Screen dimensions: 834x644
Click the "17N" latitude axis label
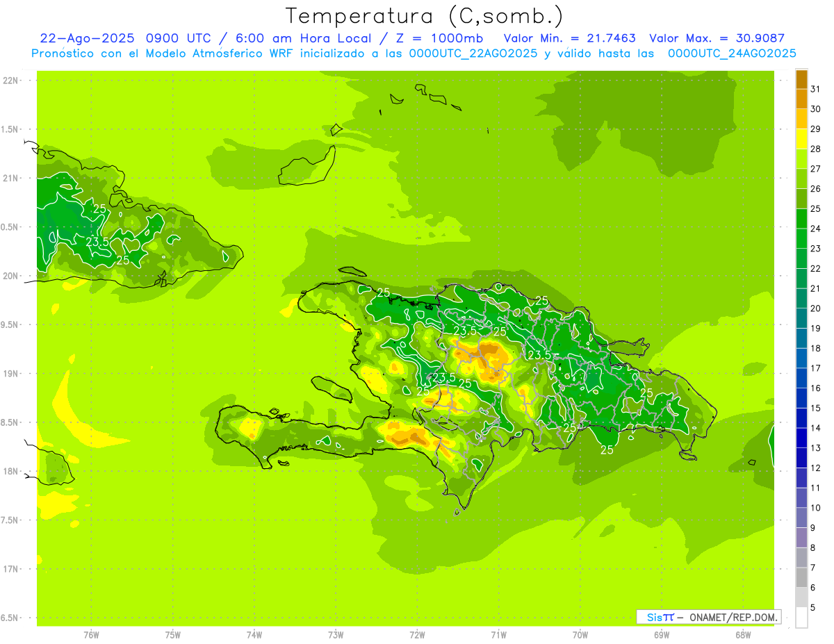[x=10, y=568]
